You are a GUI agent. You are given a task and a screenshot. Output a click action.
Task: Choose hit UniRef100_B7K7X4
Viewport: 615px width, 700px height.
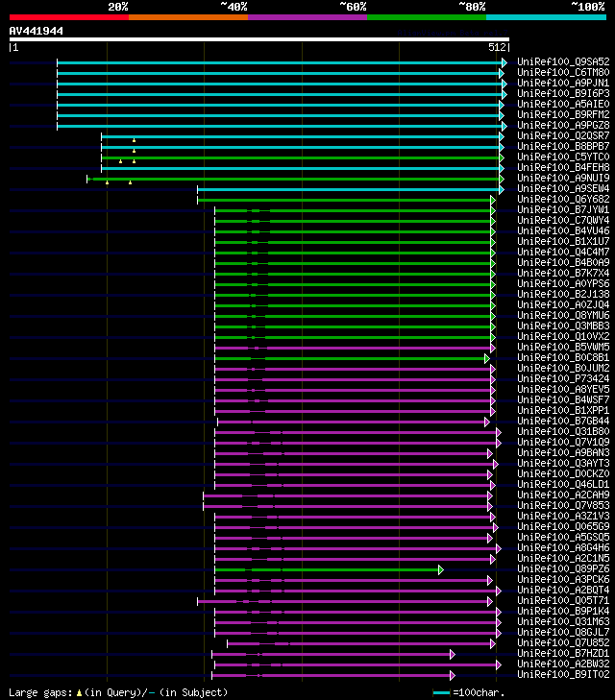pos(563,274)
